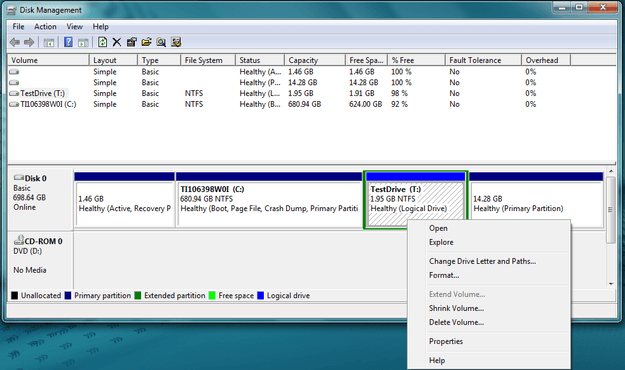This screenshot has height=370, width=625.
Task: Open the Action menu
Action: (45, 27)
